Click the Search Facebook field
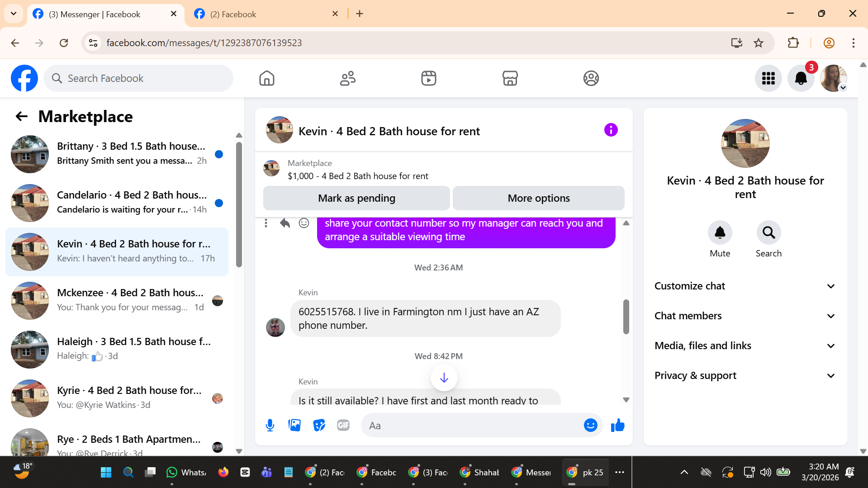868x488 pixels. (x=138, y=78)
